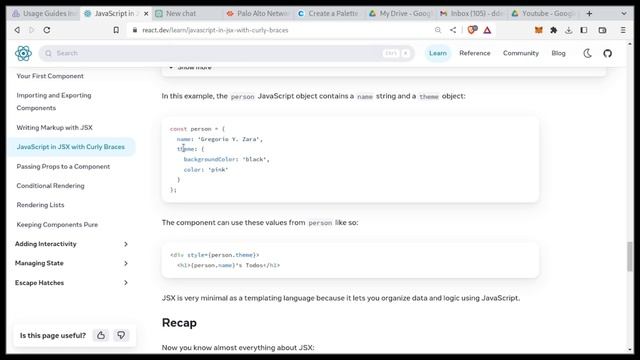Screen dimensions: 640x360
Task: Click the browser forward arrow
Action: [31, 30]
